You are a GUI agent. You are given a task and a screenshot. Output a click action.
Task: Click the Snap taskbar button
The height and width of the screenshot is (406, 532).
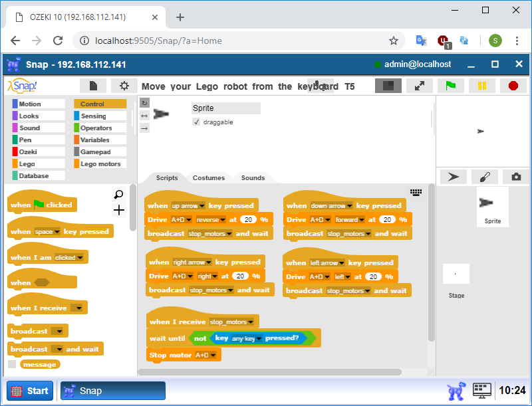113,391
